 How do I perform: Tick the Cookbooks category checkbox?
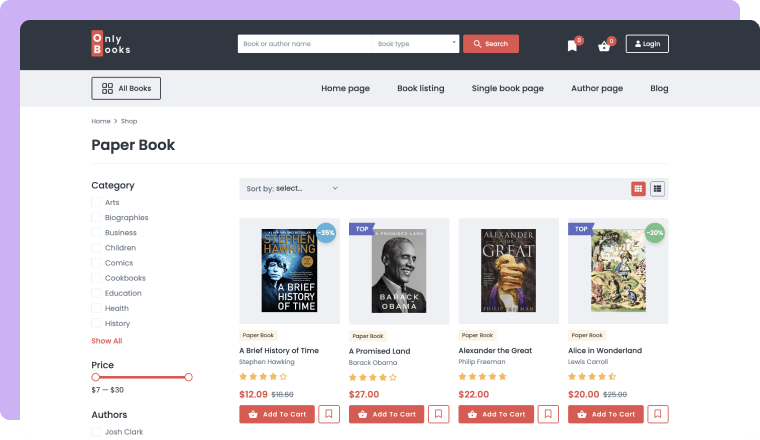point(96,278)
